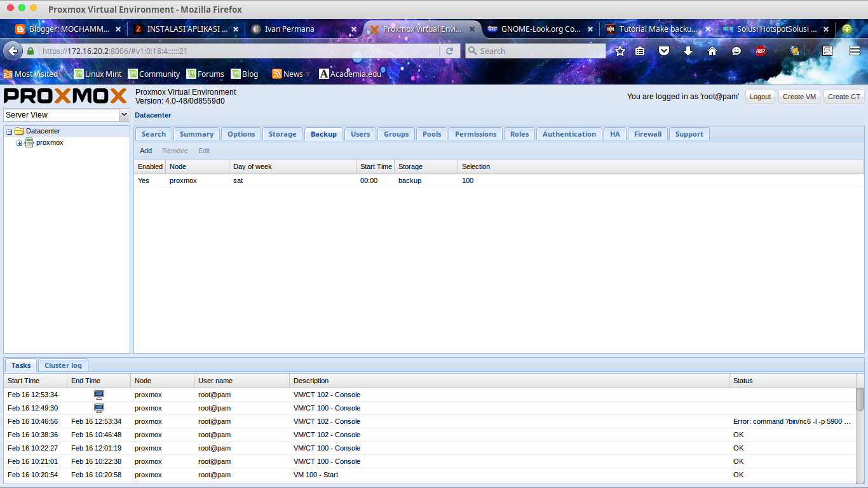The image size is (868, 488).
Task: Click the monitor icon in the 12:49:30 task row
Action: pyautogui.click(x=99, y=408)
